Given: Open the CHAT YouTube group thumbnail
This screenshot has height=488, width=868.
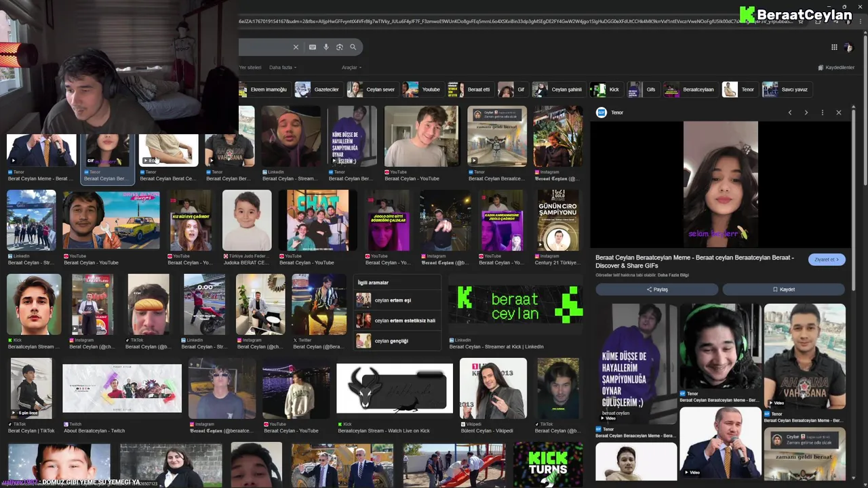Looking at the screenshot, I should (x=317, y=220).
